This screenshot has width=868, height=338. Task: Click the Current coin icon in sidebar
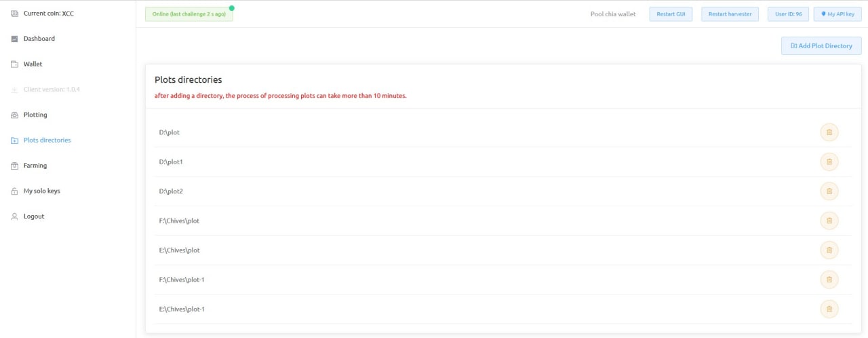click(x=15, y=13)
